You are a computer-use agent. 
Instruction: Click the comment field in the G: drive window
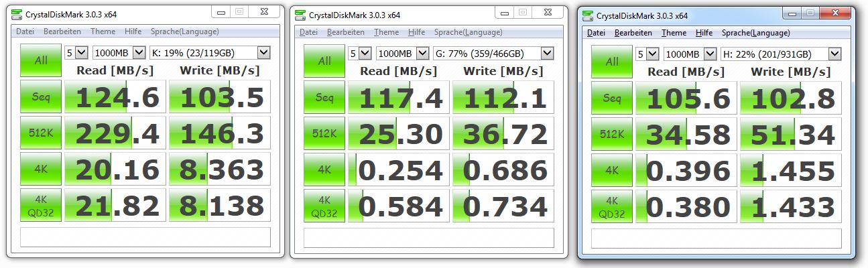tap(429, 237)
